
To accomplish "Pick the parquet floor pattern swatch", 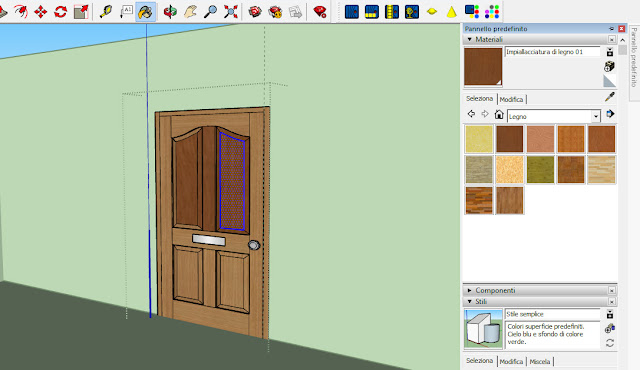I will click(x=479, y=200).
